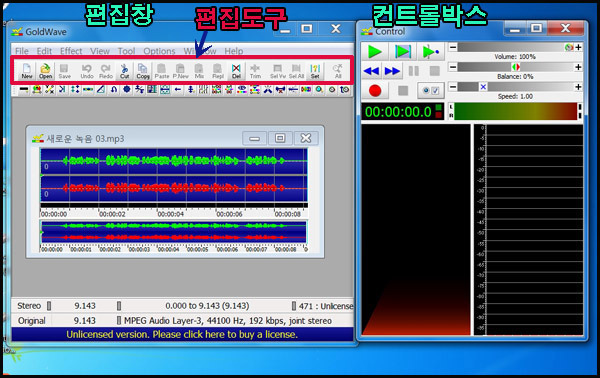Click the Redo toolbar icon

pyautogui.click(x=106, y=71)
